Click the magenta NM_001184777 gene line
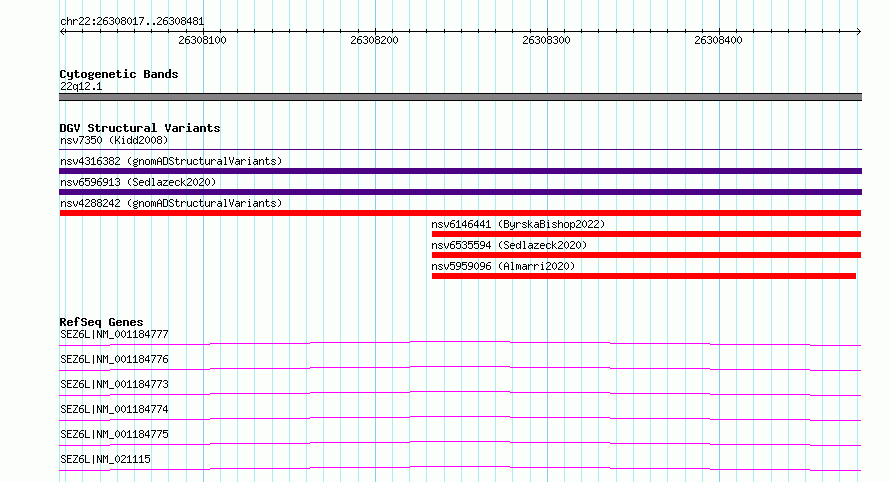 point(460,343)
